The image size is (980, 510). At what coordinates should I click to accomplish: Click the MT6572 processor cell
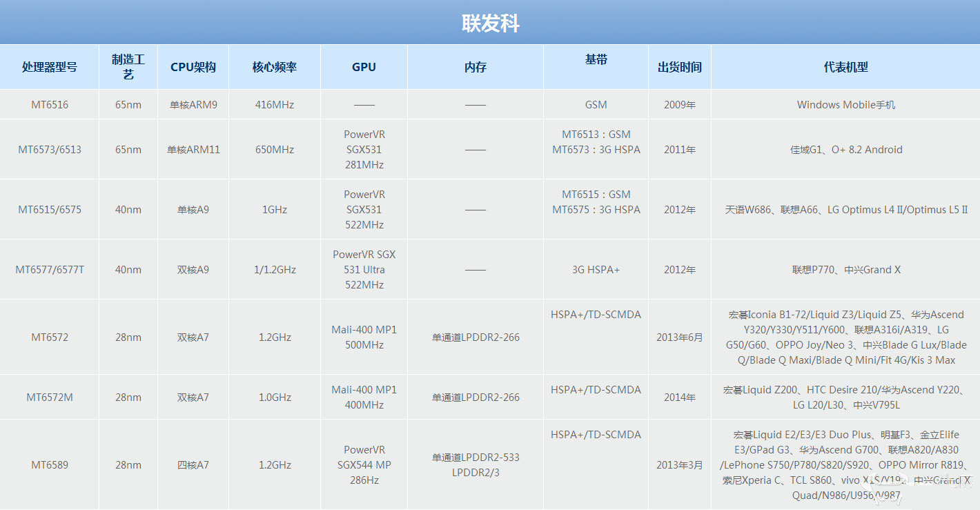coord(50,337)
